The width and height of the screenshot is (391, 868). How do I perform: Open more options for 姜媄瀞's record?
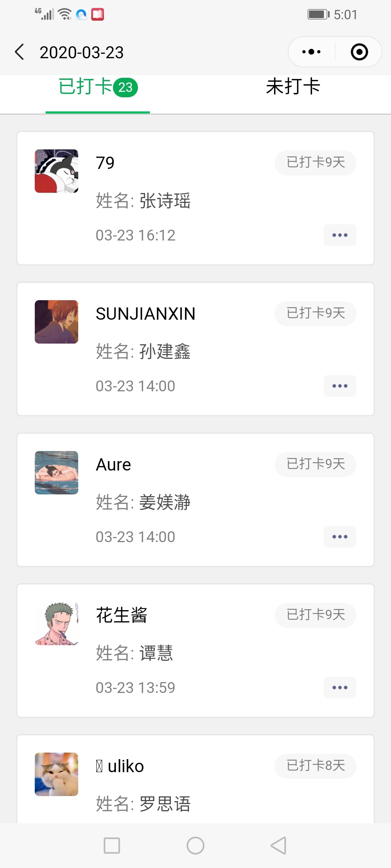click(x=340, y=537)
